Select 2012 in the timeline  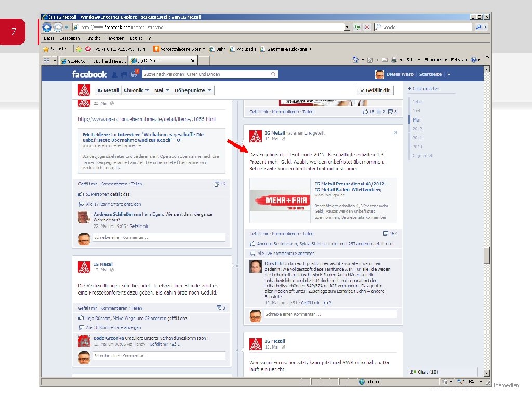pos(417,129)
